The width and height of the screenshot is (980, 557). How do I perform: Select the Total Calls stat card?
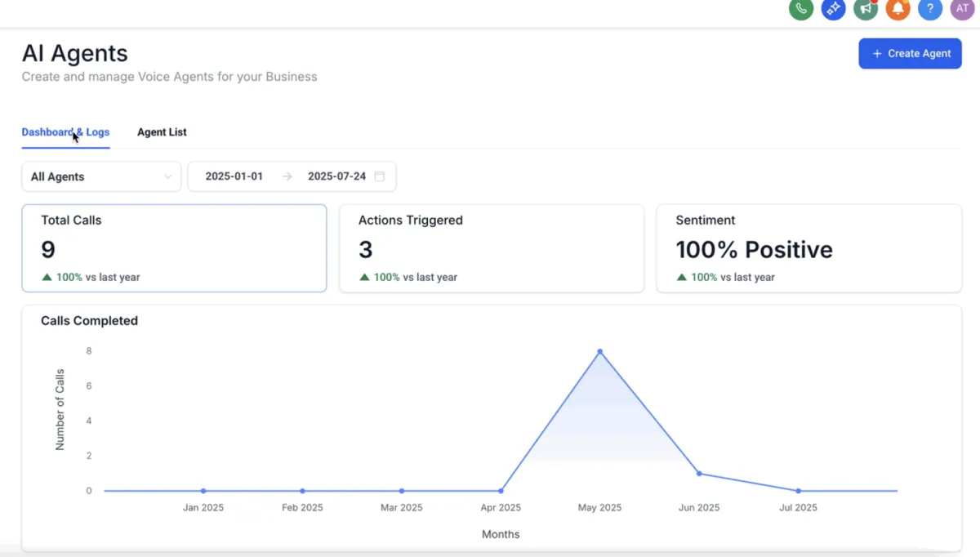174,248
